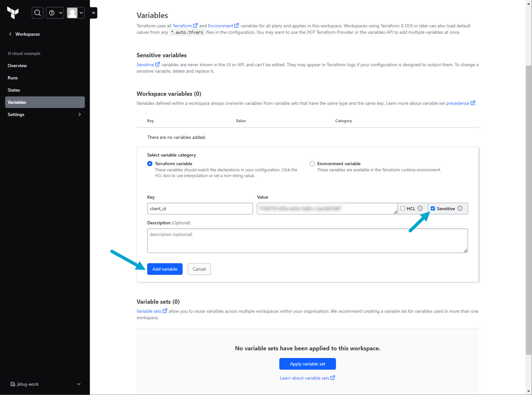This screenshot has height=395, width=532.
Task: Click the HCL info icon
Action: coord(420,208)
